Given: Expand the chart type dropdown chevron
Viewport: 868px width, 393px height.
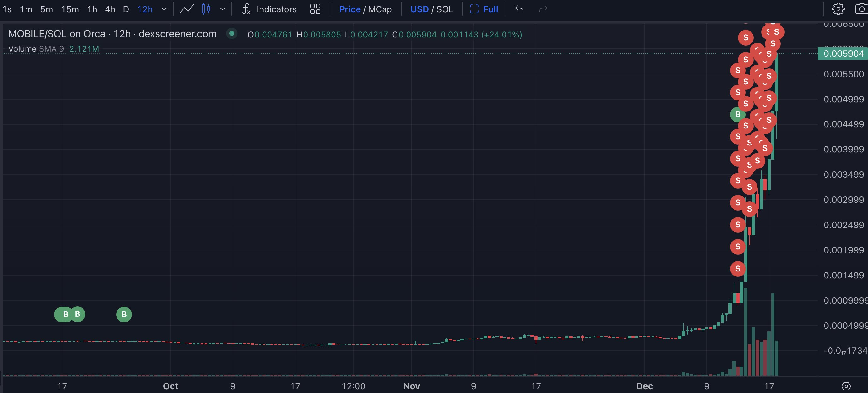Looking at the screenshot, I should (x=222, y=9).
